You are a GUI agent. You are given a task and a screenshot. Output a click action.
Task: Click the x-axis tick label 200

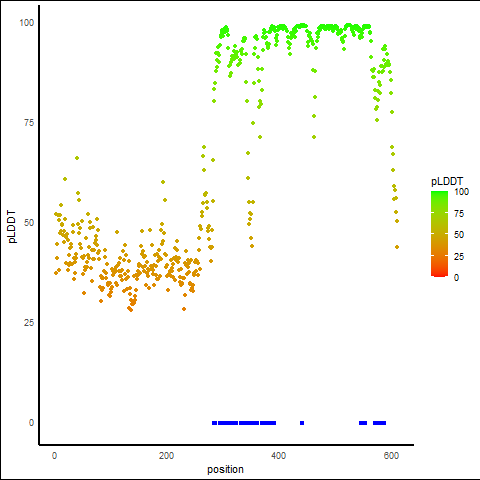(x=166, y=456)
